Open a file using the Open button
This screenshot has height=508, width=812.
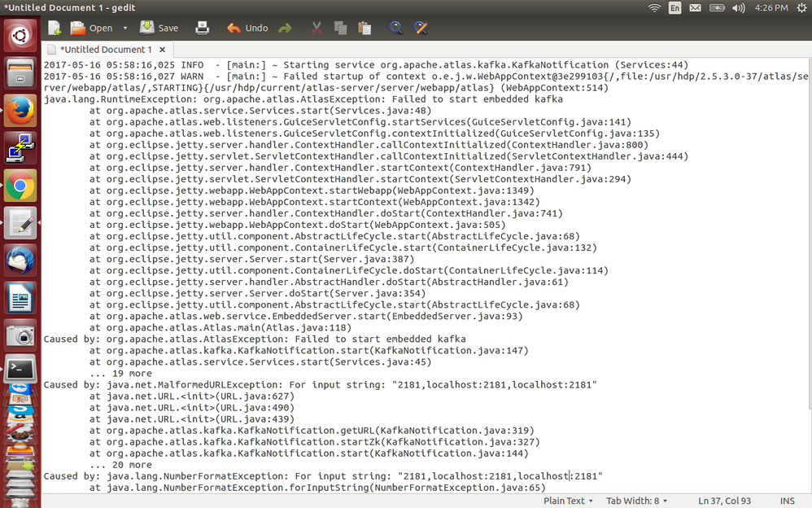click(91, 28)
